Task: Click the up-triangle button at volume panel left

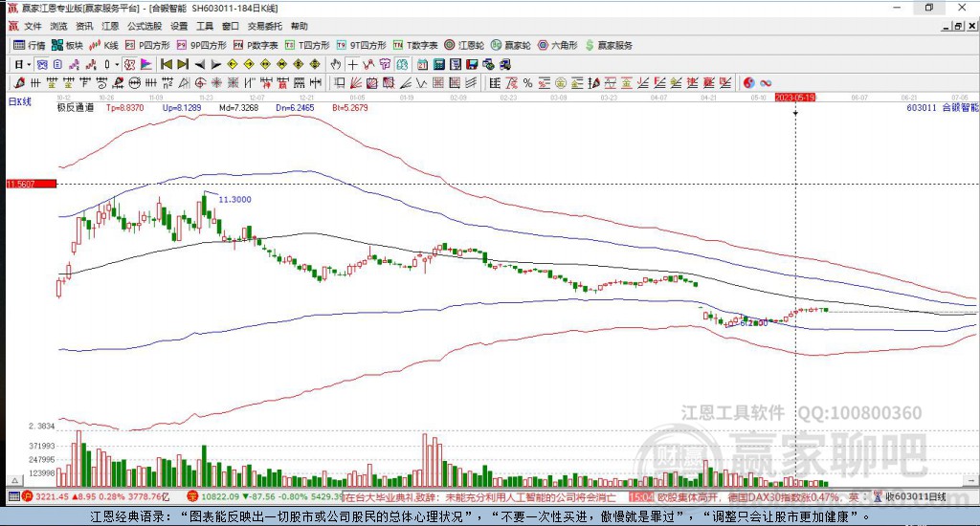Action: [14, 480]
